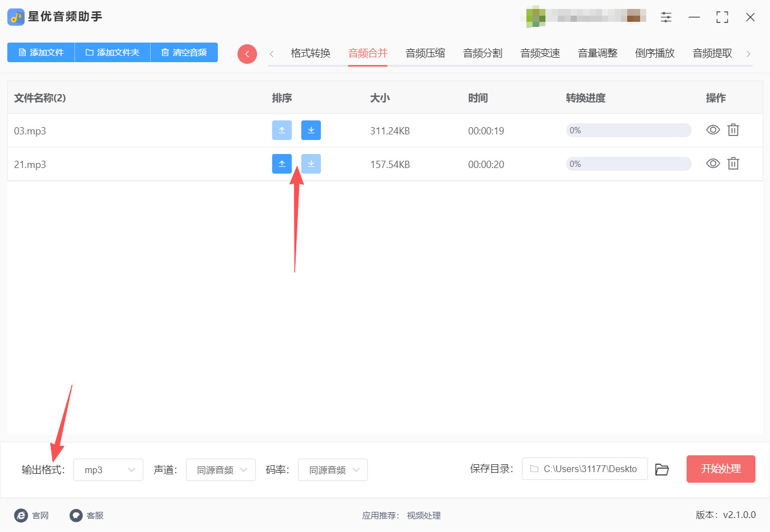Move 03.mp3 down in the sort order
770x532 pixels.
click(311, 130)
